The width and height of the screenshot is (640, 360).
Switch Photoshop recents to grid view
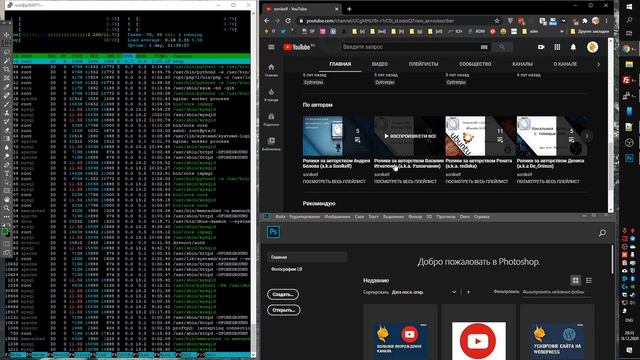coord(575,280)
